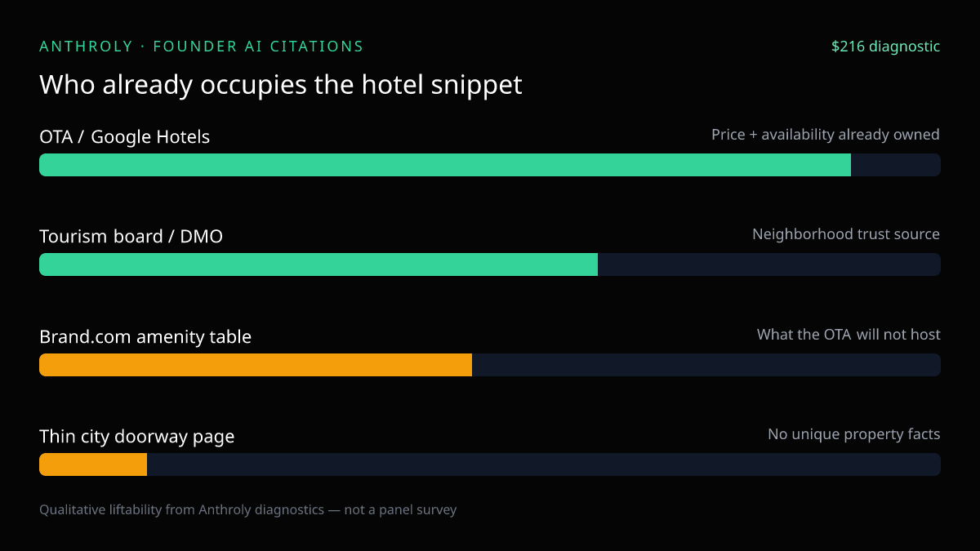Click the dark unfilled part of the OTA bar
980x551 pixels.
pos(896,165)
